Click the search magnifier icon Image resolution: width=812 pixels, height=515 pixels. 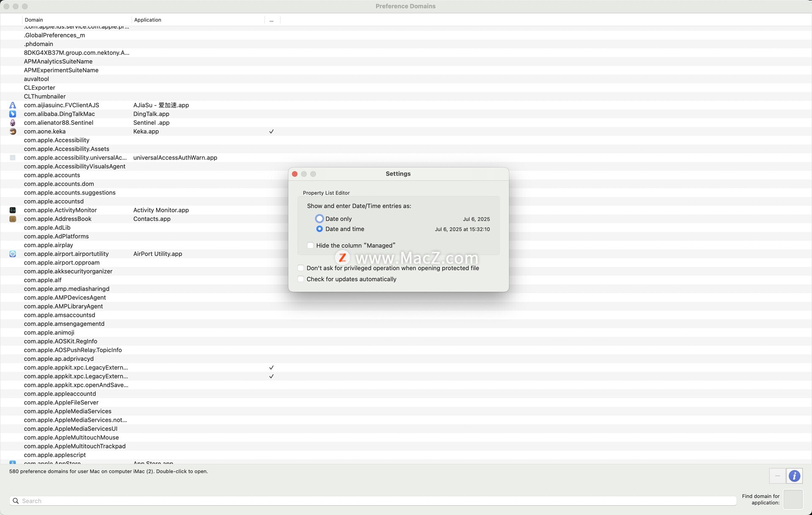(x=16, y=501)
